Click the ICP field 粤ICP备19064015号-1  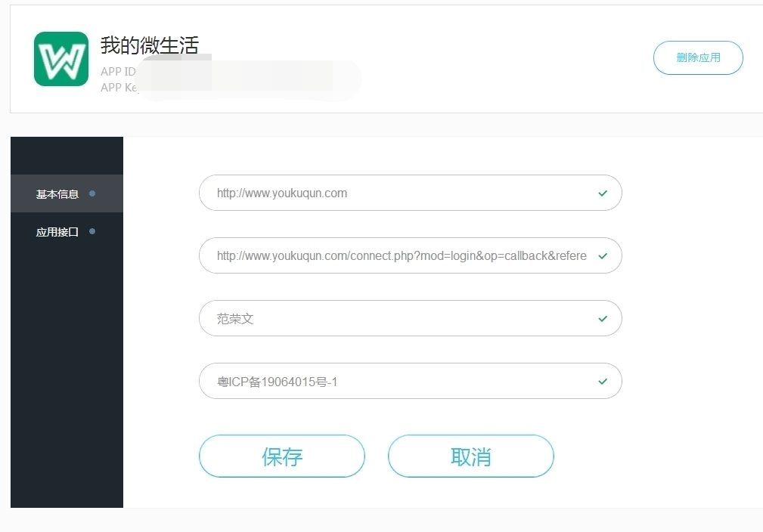pyautogui.click(x=410, y=382)
